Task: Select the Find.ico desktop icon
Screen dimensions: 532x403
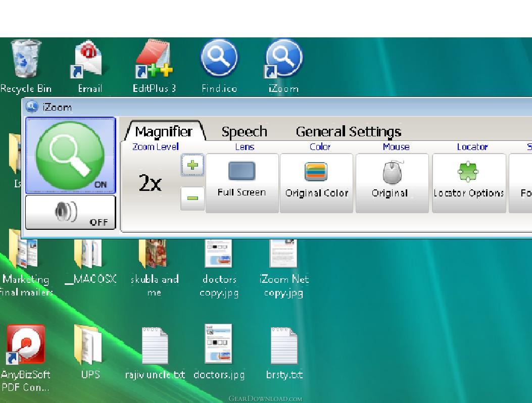Action: (219, 67)
